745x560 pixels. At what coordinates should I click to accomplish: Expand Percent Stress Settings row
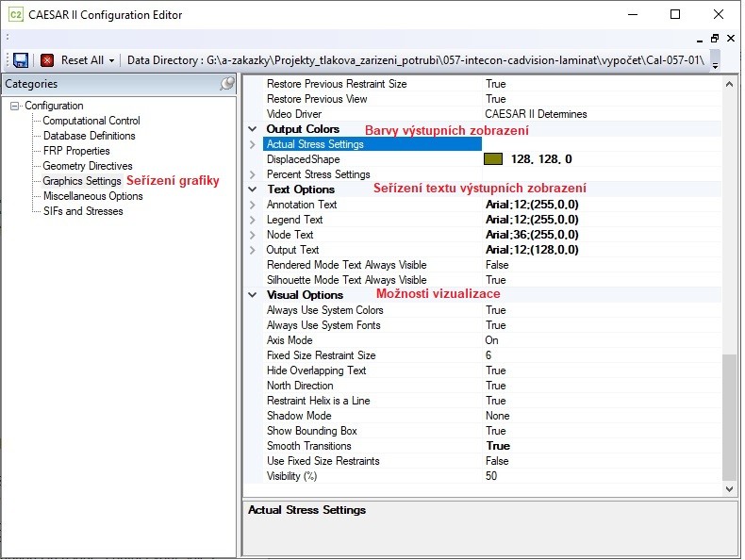point(253,174)
